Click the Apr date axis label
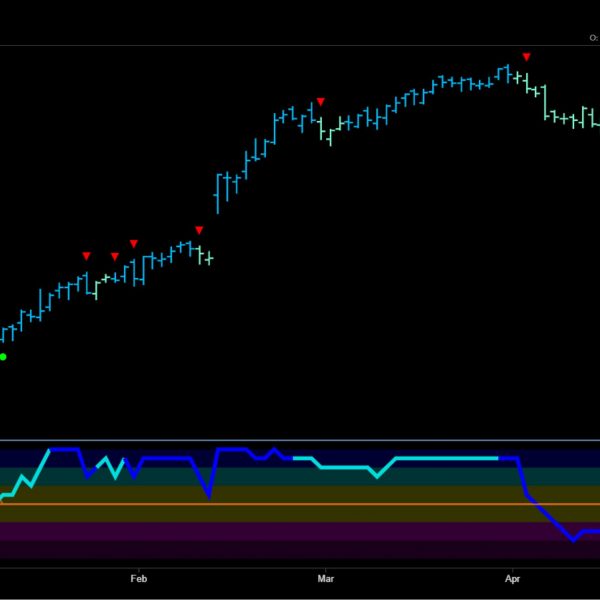 tap(512, 579)
